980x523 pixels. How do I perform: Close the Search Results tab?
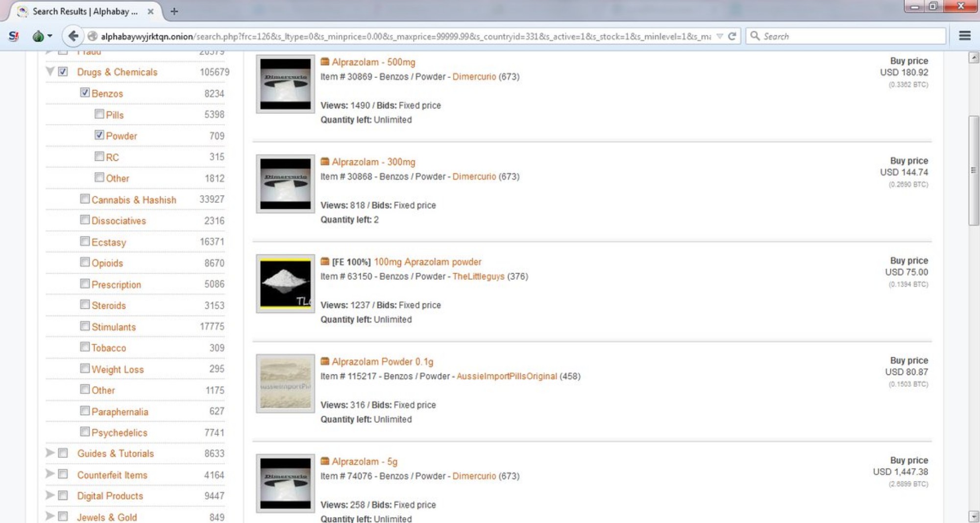(150, 11)
